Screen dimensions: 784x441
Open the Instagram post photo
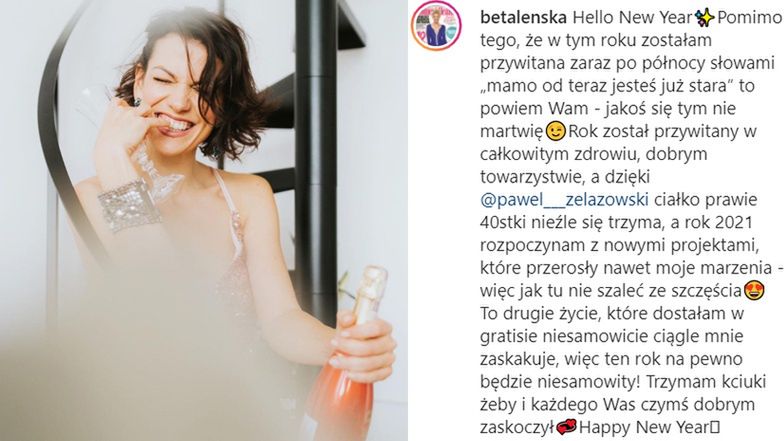coord(204,220)
